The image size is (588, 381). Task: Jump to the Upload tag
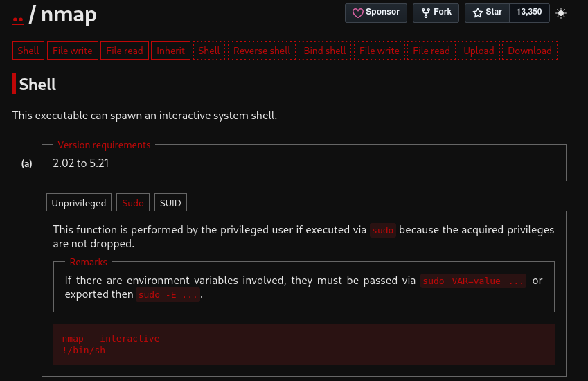click(x=479, y=51)
